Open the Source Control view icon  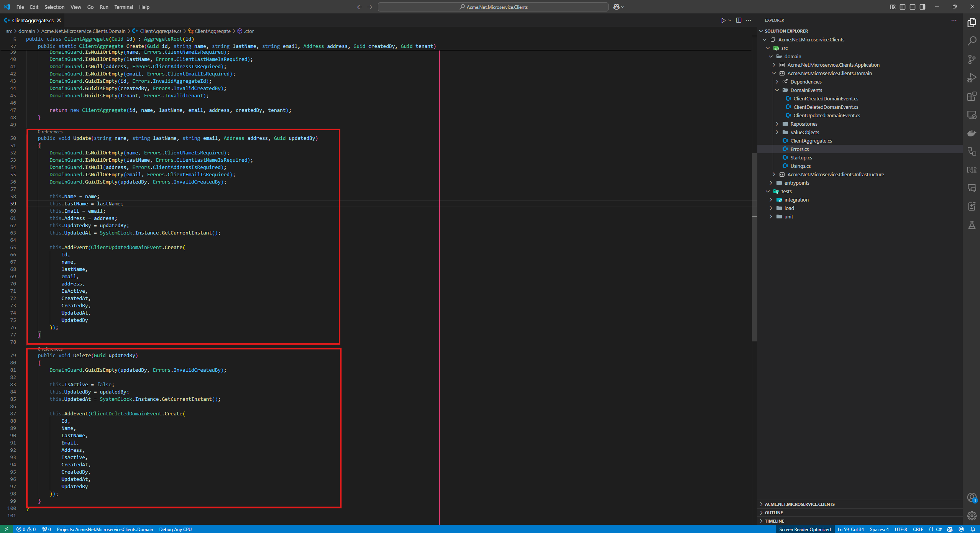pos(972,59)
